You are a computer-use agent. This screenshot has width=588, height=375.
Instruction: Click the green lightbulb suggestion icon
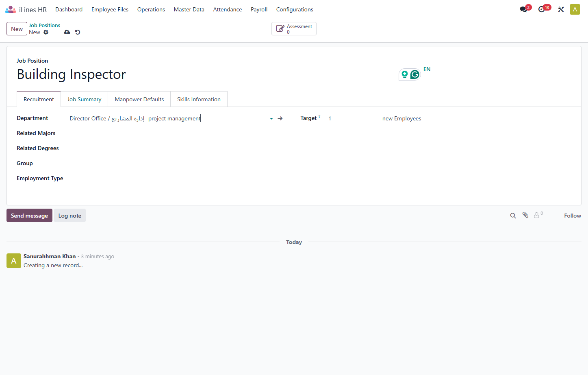point(405,74)
